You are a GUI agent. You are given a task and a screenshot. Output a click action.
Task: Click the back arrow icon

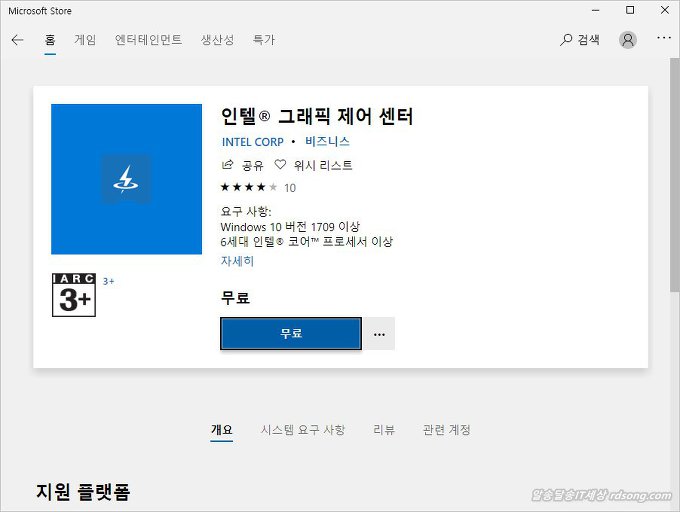17,40
